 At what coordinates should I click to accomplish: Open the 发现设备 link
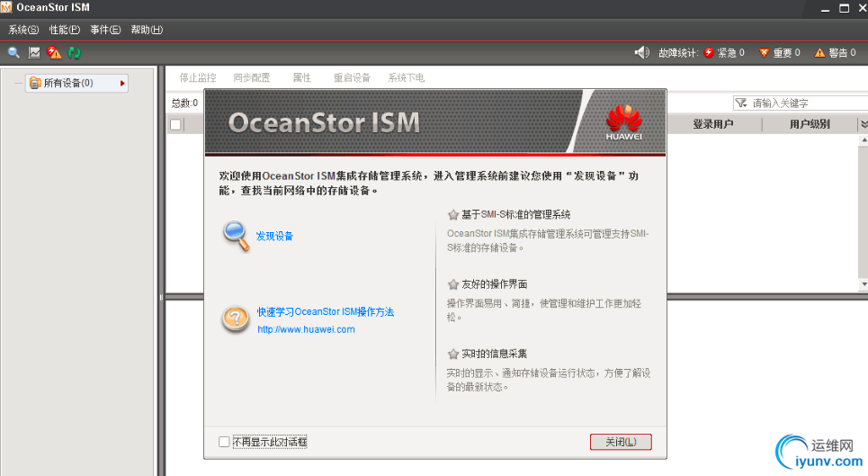pos(274,237)
